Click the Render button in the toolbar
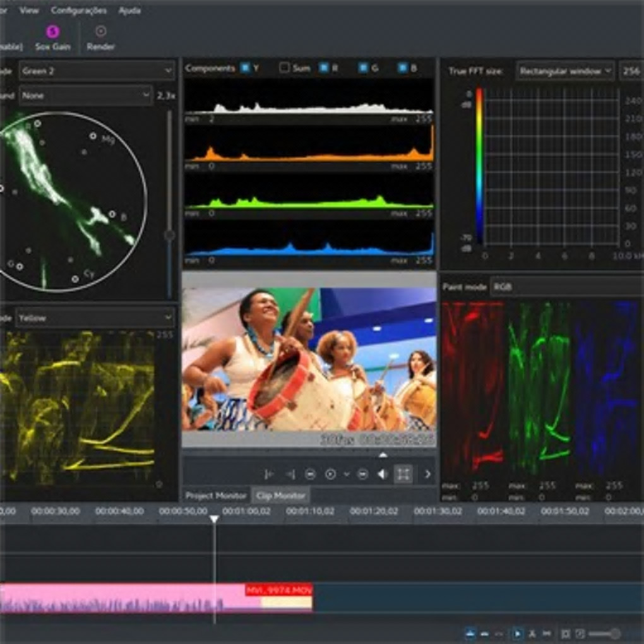The height and width of the screenshot is (644, 644). click(x=100, y=37)
